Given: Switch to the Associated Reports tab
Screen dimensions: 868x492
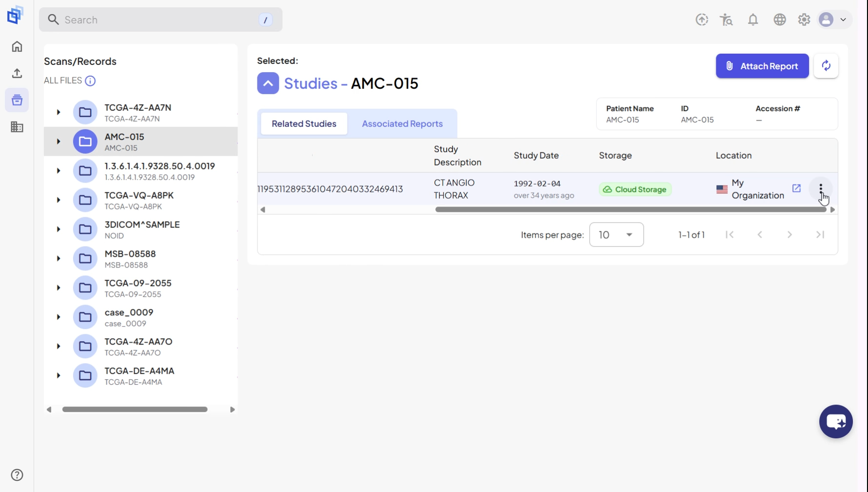Looking at the screenshot, I should tap(402, 124).
